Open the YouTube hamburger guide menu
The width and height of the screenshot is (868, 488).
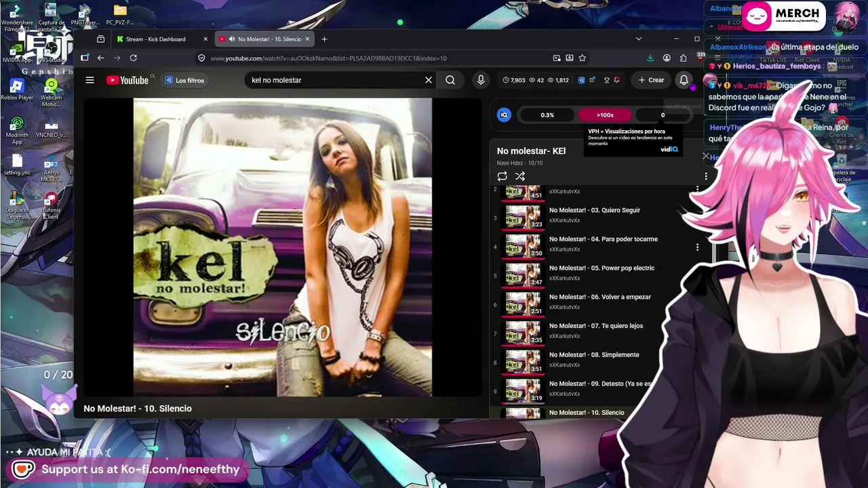pyautogui.click(x=90, y=80)
